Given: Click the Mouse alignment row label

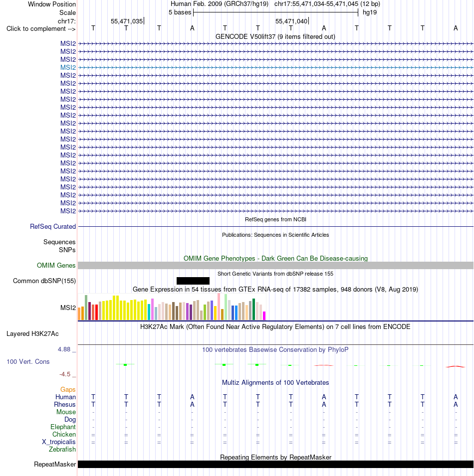Looking at the screenshot, I should click(66, 412).
